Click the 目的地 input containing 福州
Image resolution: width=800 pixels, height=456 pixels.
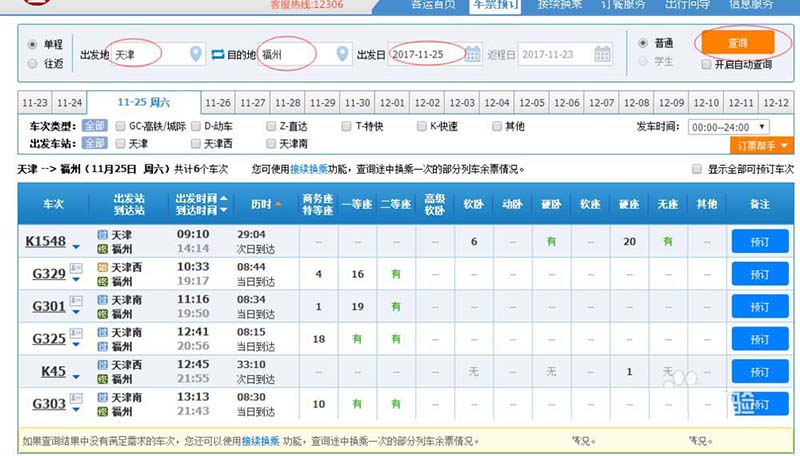pyautogui.click(x=305, y=54)
